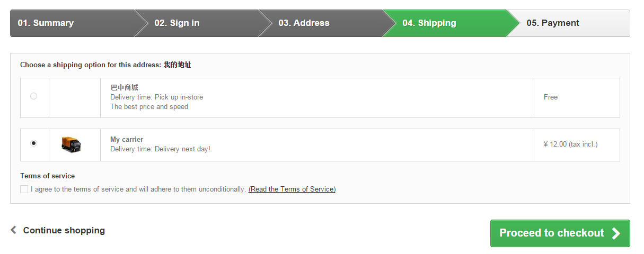Image resolution: width=644 pixels, height=254 pixels.
Task: Click the Continue shopping link
Action: pos(64,230)
